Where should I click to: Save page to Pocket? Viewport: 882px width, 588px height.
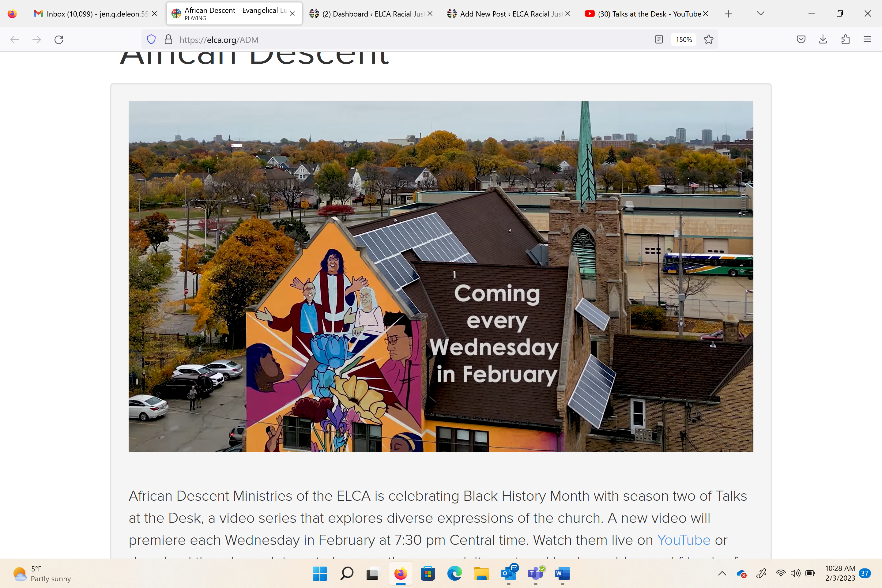[x=801, y=40]
